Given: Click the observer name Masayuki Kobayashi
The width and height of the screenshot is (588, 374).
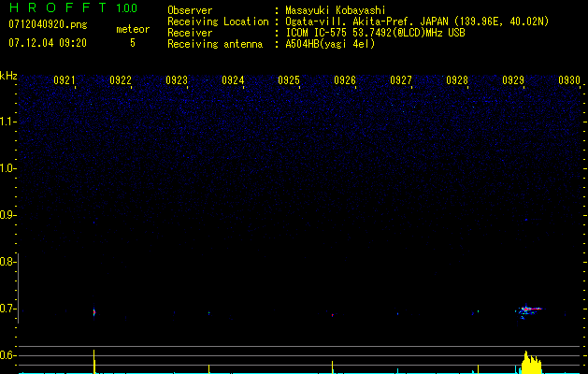Looking at the screenshot, I should click(x=336, y=10).
